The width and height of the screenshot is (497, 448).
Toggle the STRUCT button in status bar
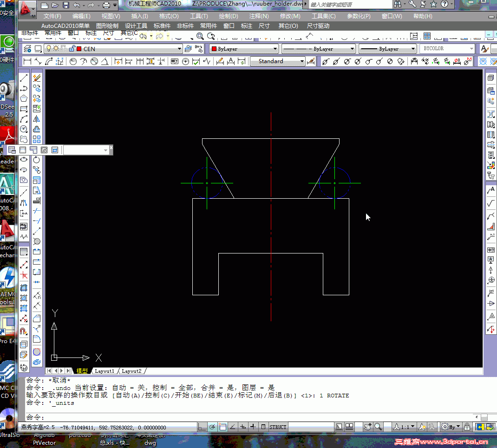[x=278, y=427]
